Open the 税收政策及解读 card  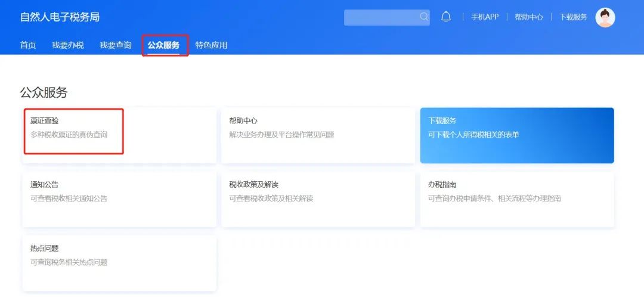pos(318,199)
